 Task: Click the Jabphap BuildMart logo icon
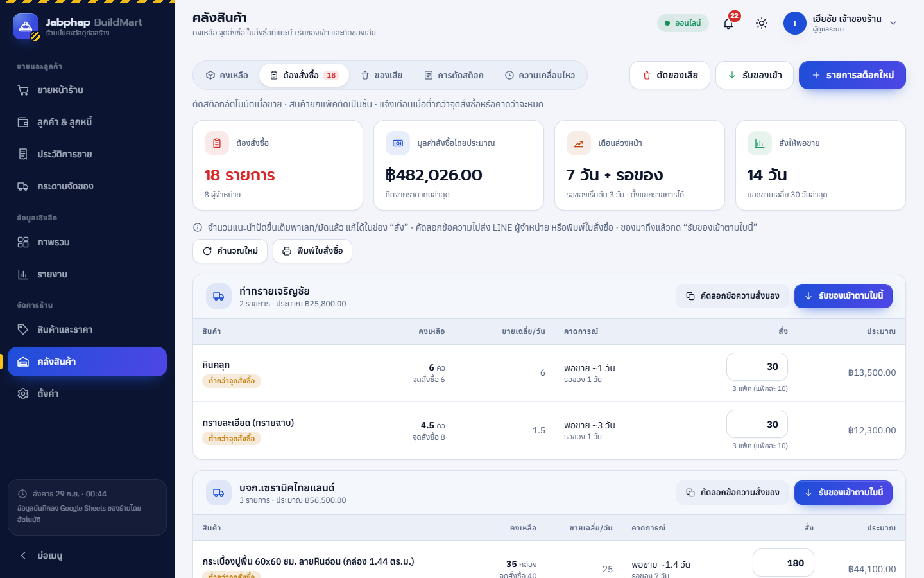point(26,27)
